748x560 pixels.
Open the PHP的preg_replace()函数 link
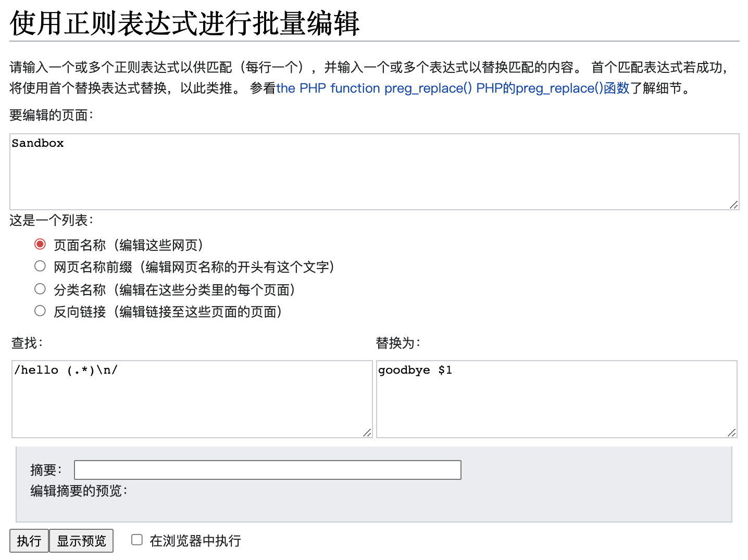pyautogui.click(x=553, y=88)
